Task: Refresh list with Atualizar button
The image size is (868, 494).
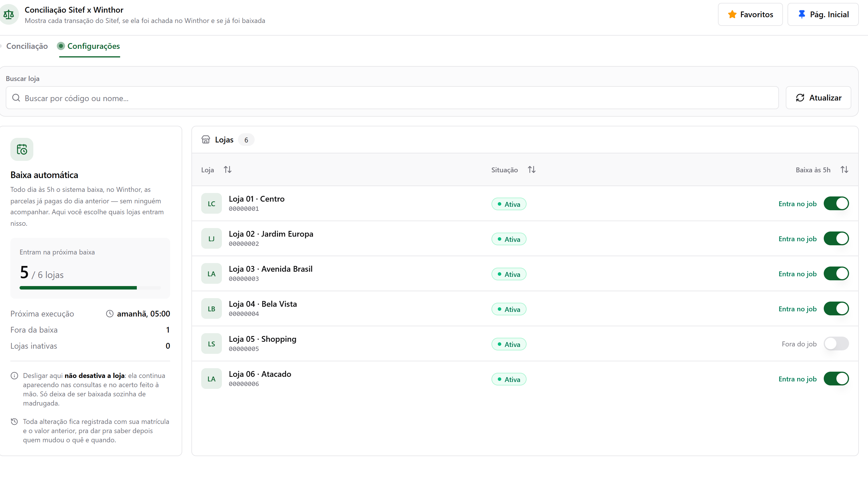Action: click(818, 98)
